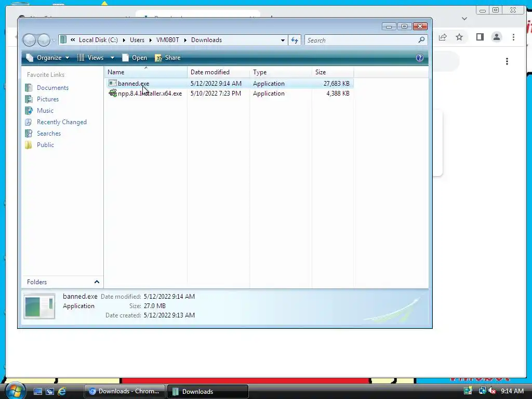Screen dimensions: 532x399
Task: Open Searches favorite link
Action: (49, 134)
